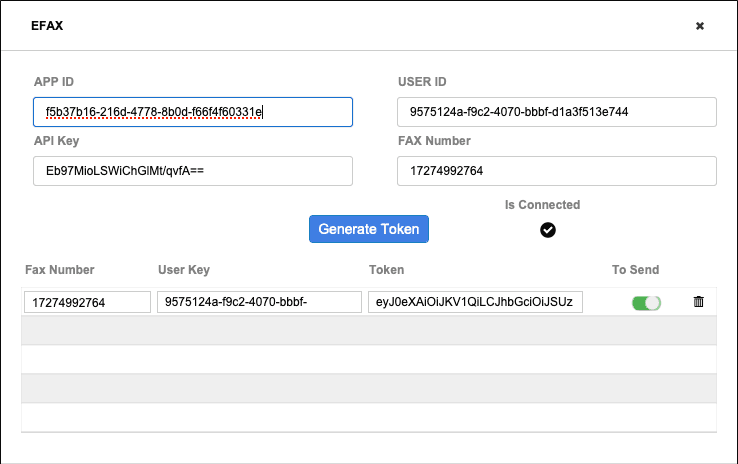Image resolution: width=738 pixels, height=464 pixels.
Task: Click the To Send column header
Action: tap(635, 270)
